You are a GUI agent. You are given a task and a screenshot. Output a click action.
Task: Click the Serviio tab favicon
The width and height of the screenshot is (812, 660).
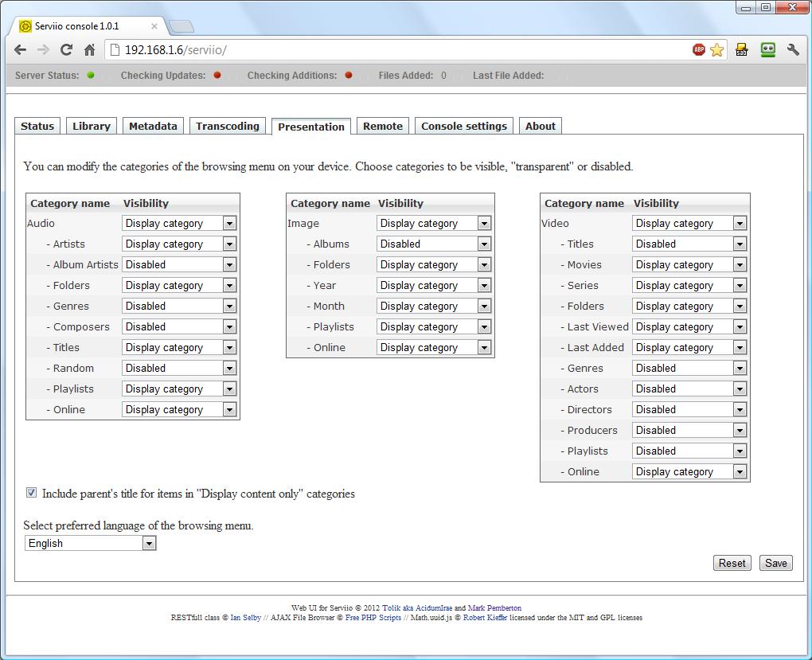[25, 26]
